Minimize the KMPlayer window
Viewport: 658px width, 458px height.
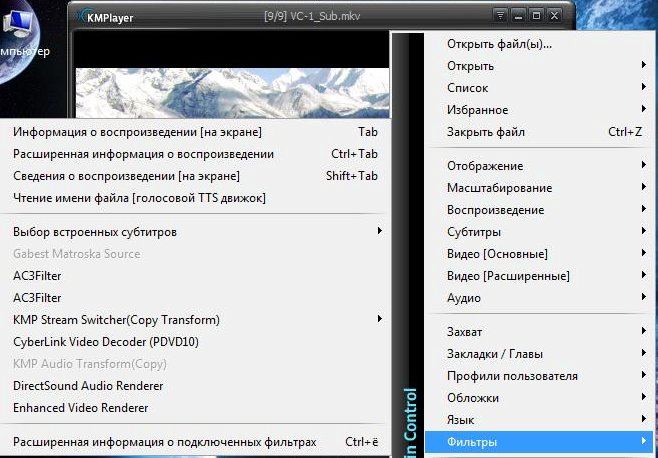518,16
